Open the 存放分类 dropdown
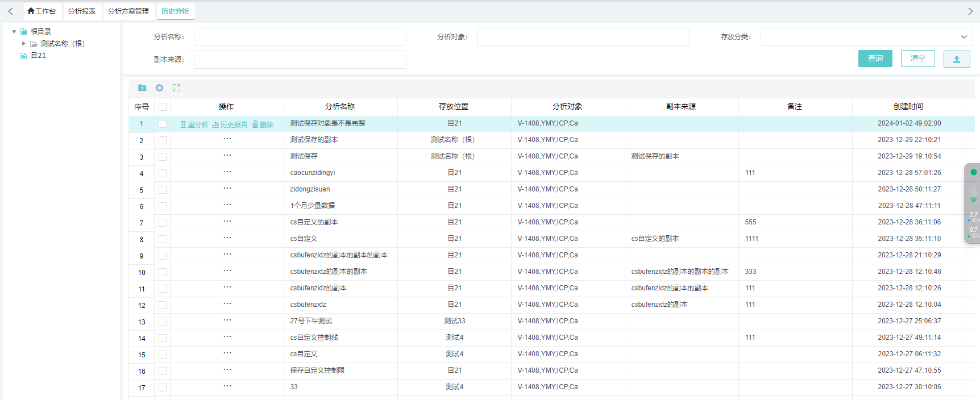The height and width of the screenshot is (400, 980). 867,37
